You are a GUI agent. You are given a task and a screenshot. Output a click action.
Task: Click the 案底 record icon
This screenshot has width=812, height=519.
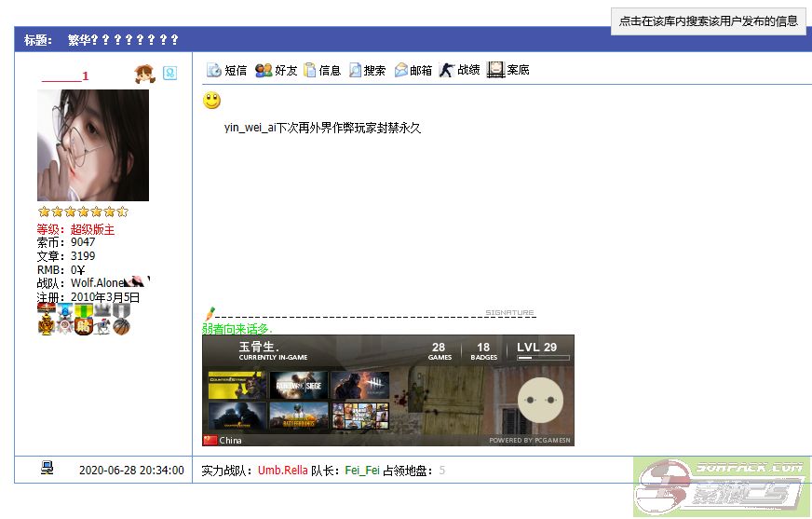click(495, 70)
